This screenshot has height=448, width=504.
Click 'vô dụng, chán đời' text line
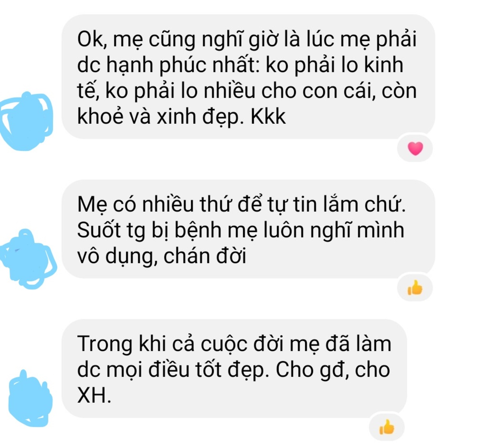point(162,256)
